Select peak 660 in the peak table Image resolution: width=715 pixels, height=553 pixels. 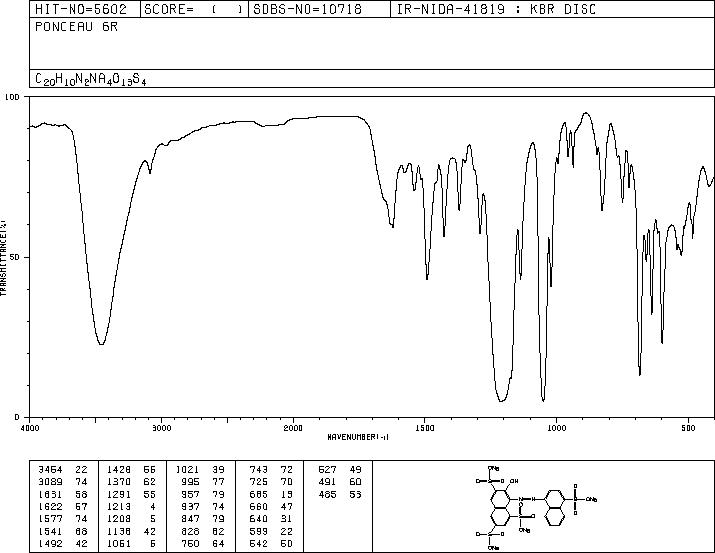258,506
